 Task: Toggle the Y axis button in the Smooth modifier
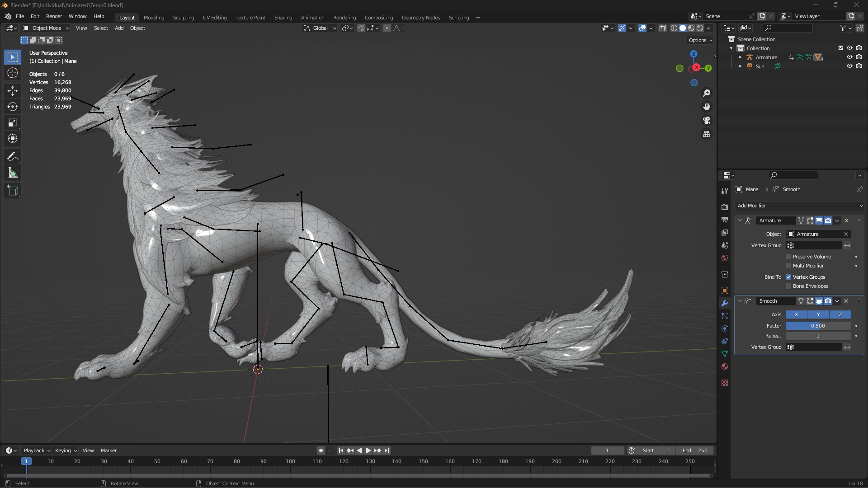pos(818,314)
